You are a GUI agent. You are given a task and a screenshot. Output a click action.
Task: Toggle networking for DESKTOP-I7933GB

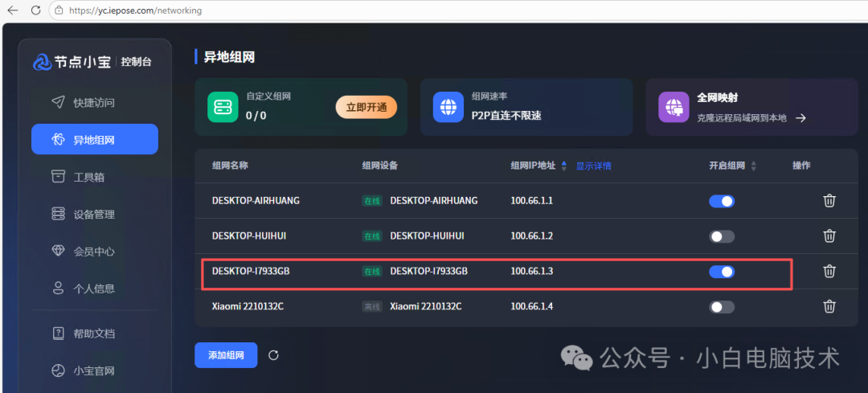coord(721,271)
